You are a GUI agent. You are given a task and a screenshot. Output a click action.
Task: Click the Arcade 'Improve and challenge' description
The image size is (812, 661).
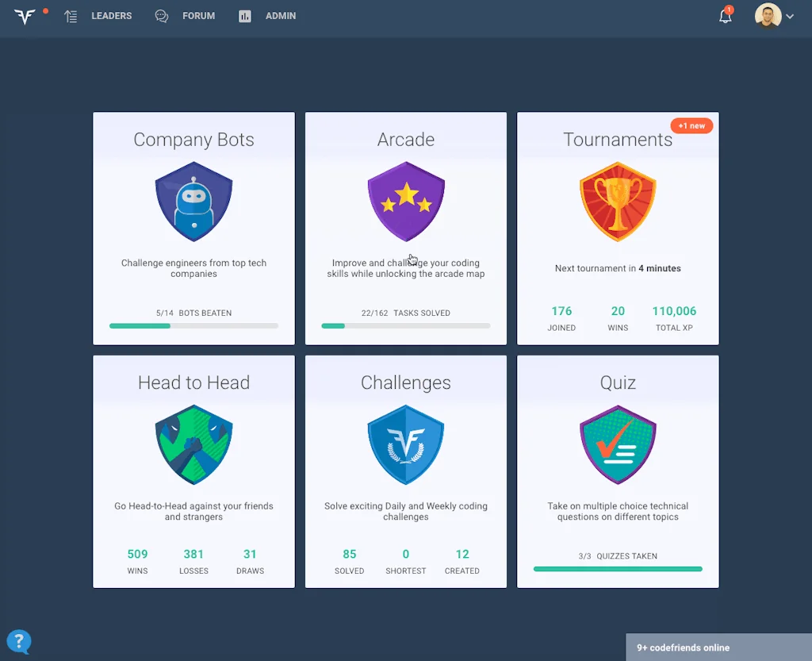(x=406, y=268)
